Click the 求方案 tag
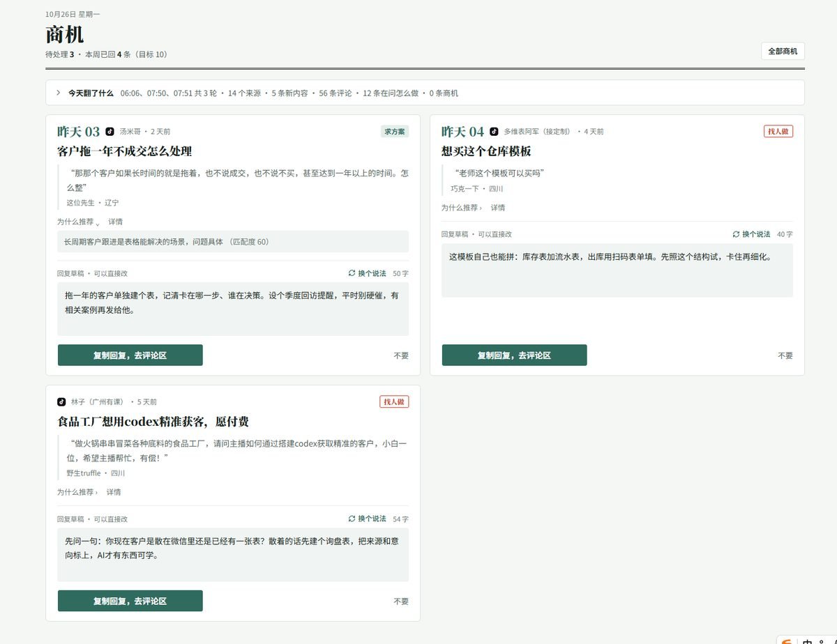Screen dimensions: 837x644 (395, 131)
